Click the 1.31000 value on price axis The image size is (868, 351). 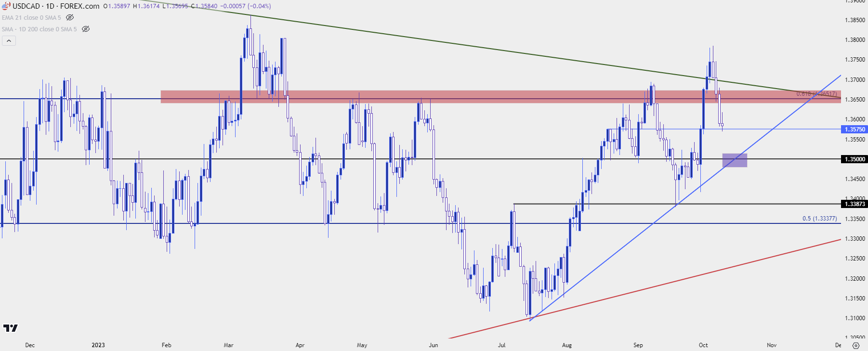tap(855, 318)
